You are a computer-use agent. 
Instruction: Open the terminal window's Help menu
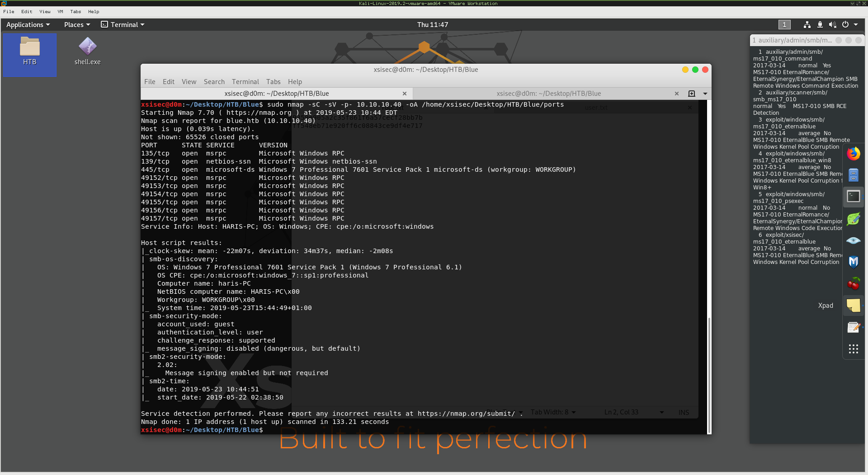click(295, 82)
